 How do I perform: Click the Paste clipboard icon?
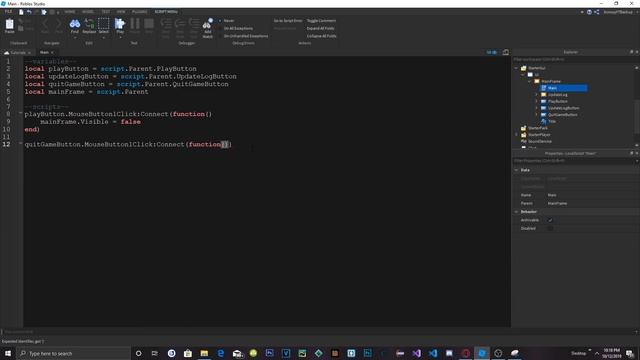pyautogui.click(x=9, y=25)
